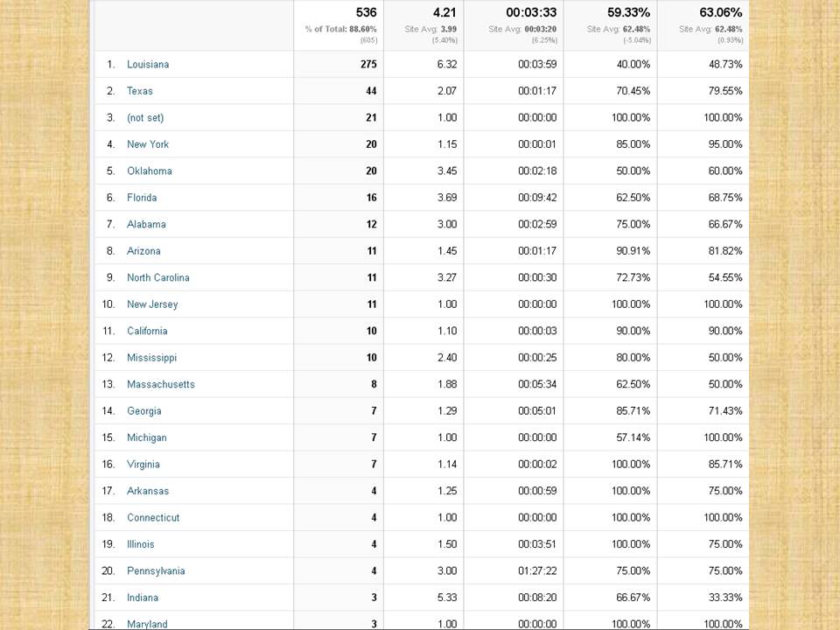Viewport: 840px width, 630px height.
Task: Select the Pennsylvania link
Action: coord(156,571)
